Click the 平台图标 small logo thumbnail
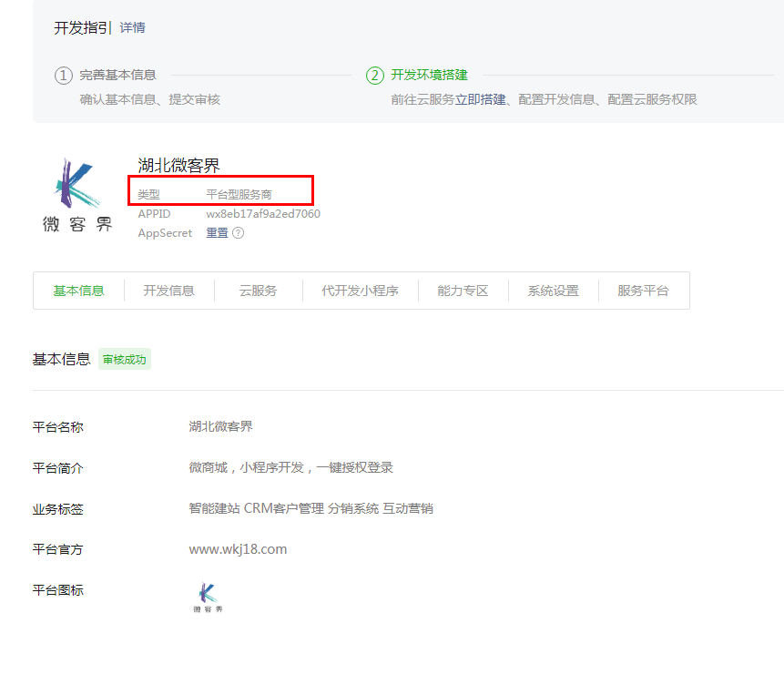This screenshot has height=695, width=784. [x=208, y=597]
